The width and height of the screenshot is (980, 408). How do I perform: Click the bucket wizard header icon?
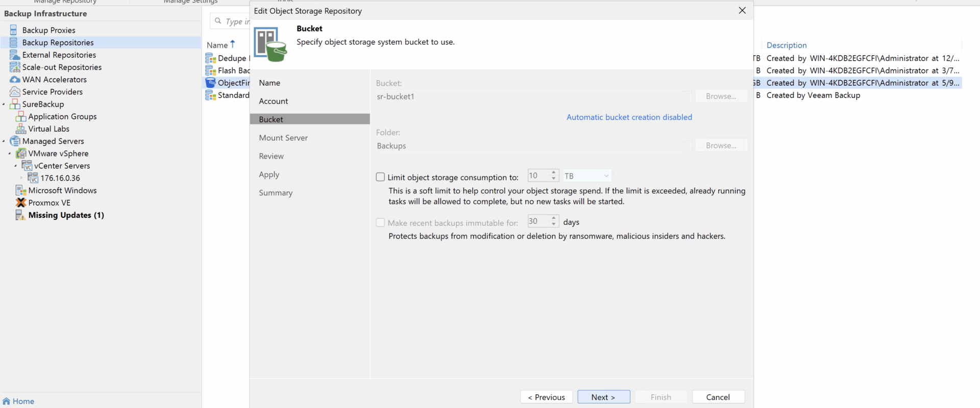coord(271,44)
